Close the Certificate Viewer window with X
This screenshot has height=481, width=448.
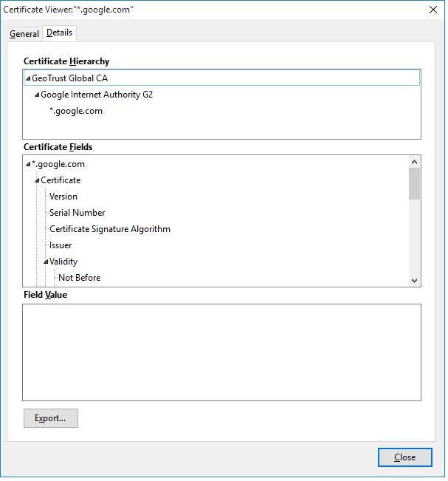pyautogui.click(x=433, y=10)
